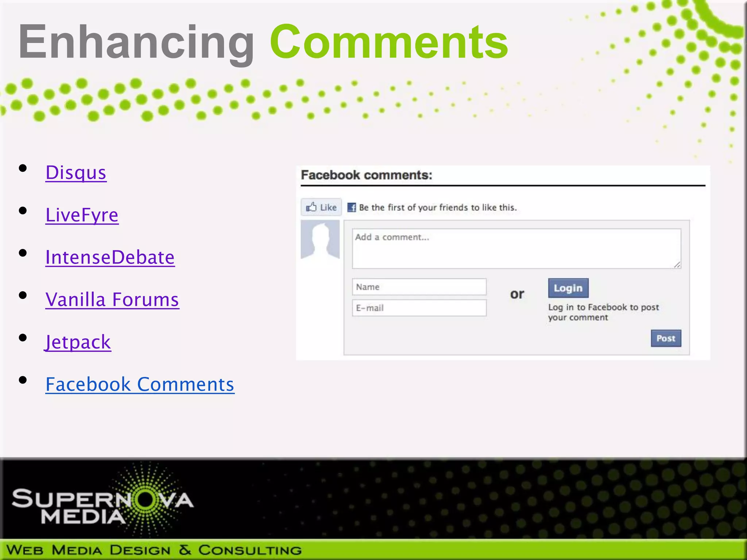Click the blue Login button

(568, 288)
